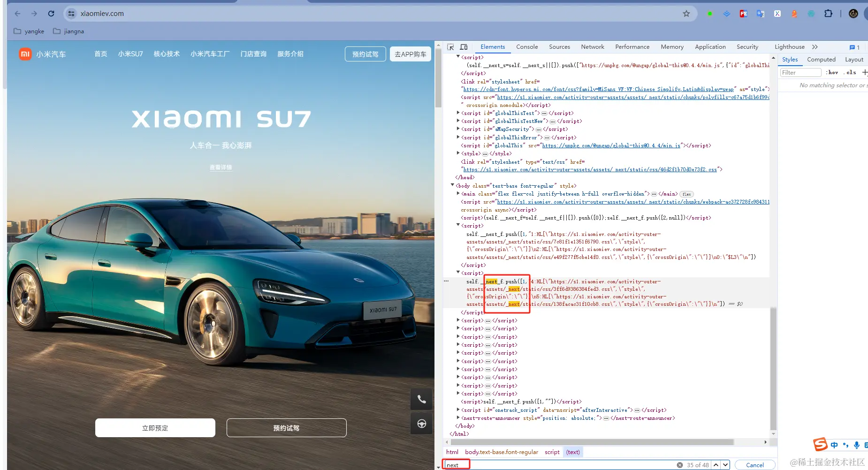Open the Performance tab
The height and width of the screenshot is (470, 868).
tap(632, 47)
